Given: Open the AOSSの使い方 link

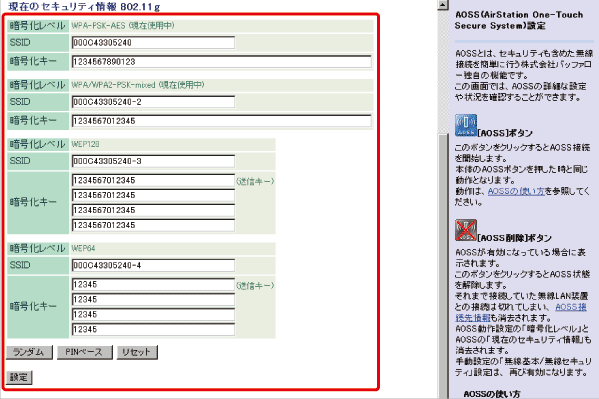Looking at the screenshot, I should tap(516, 191).
